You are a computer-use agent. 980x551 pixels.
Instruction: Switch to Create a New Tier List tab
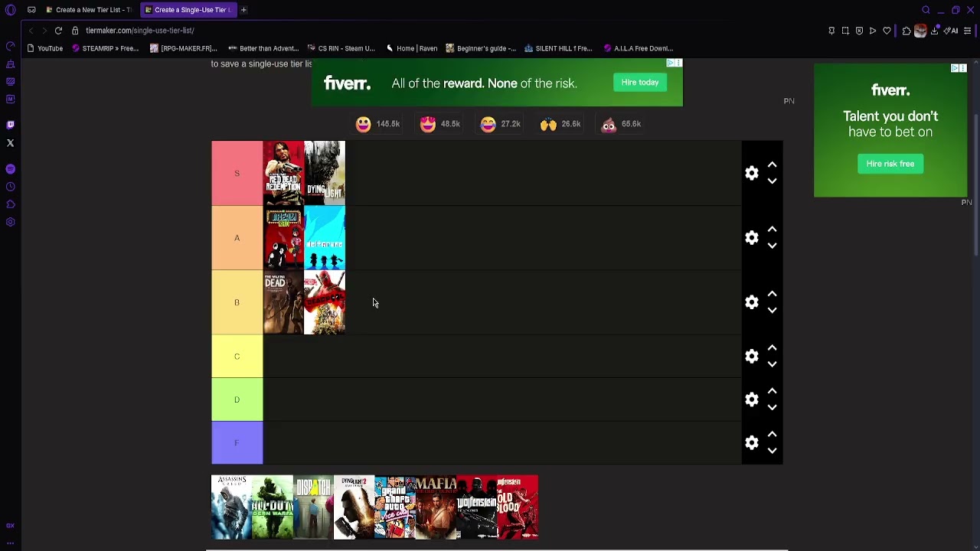pos(89,10)
